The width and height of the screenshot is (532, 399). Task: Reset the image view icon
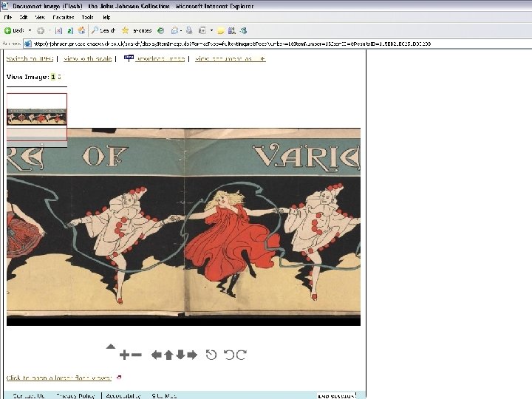tap(211, 355)
